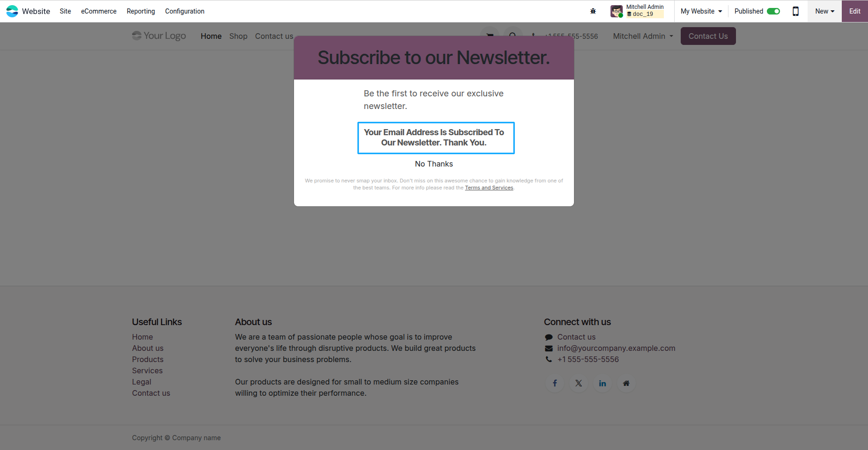Image resolution: width=868 pixels, height=450 pixels.
Task: Click the X (Twitter) social icon
Action: [x=579, y=383]
